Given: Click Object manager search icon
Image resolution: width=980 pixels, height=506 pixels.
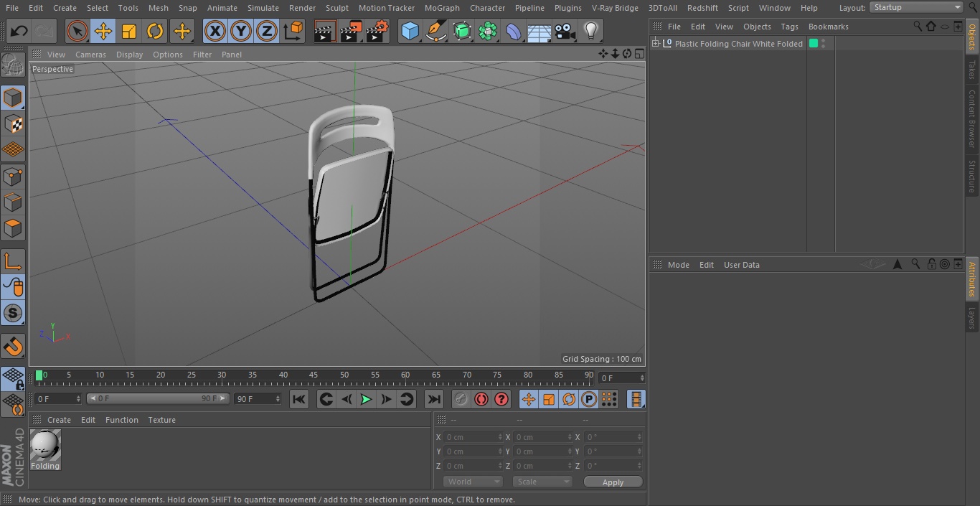Looking at the screenshot, I should click(x=918, y=26).
